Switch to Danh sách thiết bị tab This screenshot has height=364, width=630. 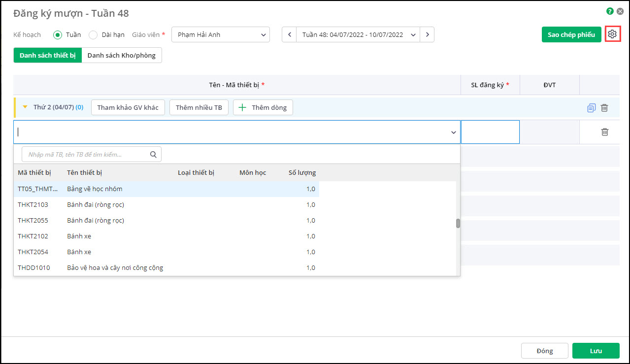point(48,55)
